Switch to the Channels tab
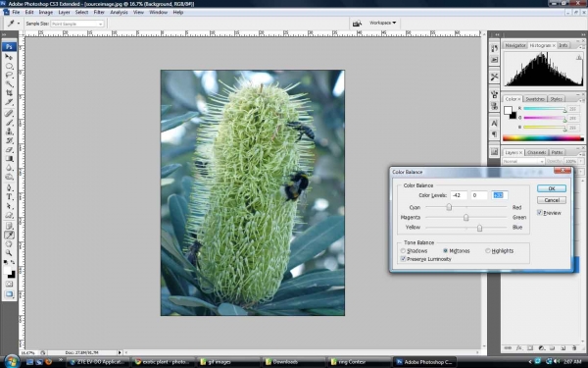The image size is (588, 368). point(536,152)
